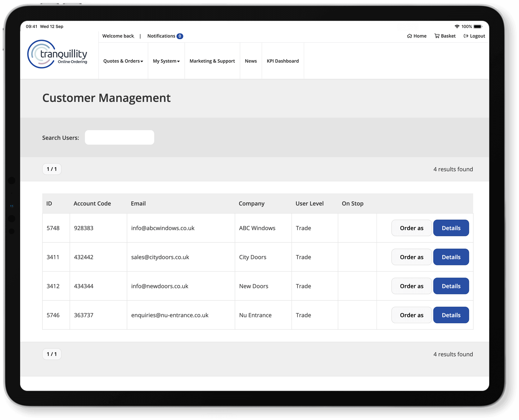Click the Tranquillity Online Ordering logo
This screenshot has width=519, height=420.
58,54
